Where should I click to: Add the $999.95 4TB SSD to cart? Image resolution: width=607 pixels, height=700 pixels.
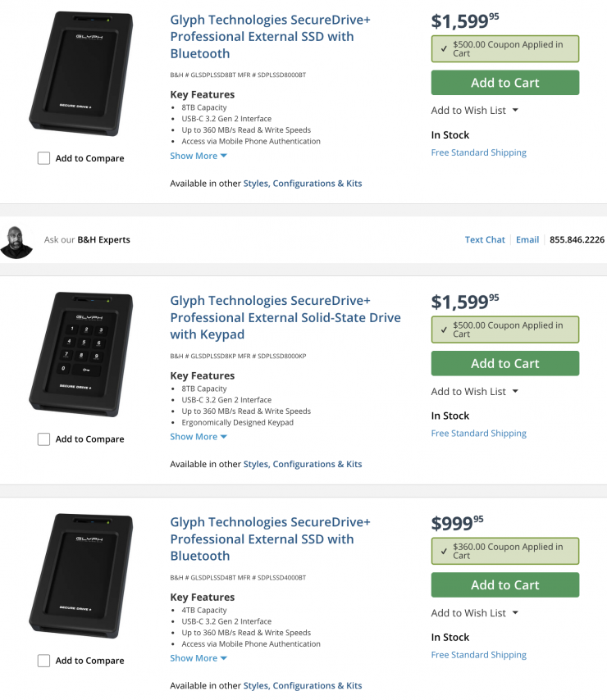504,585
